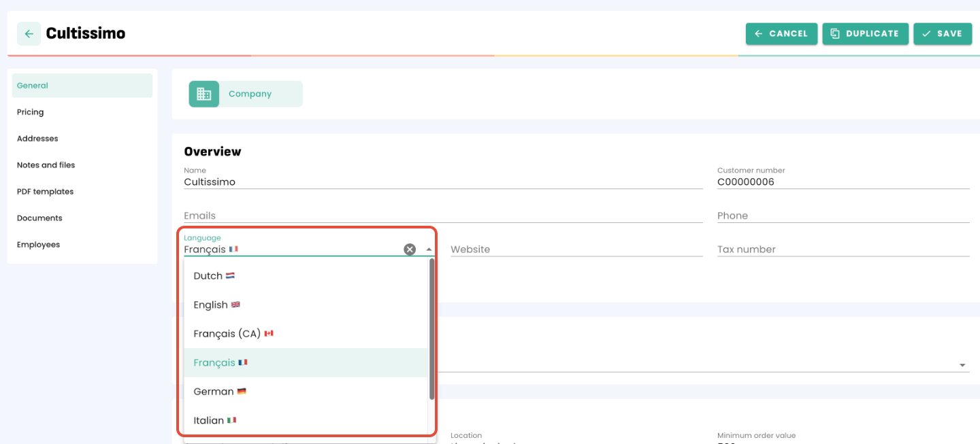Image resolution: width=980 pixels, height=444 pixels.
Task: Click the Company building icon
Action: point(203,93)
